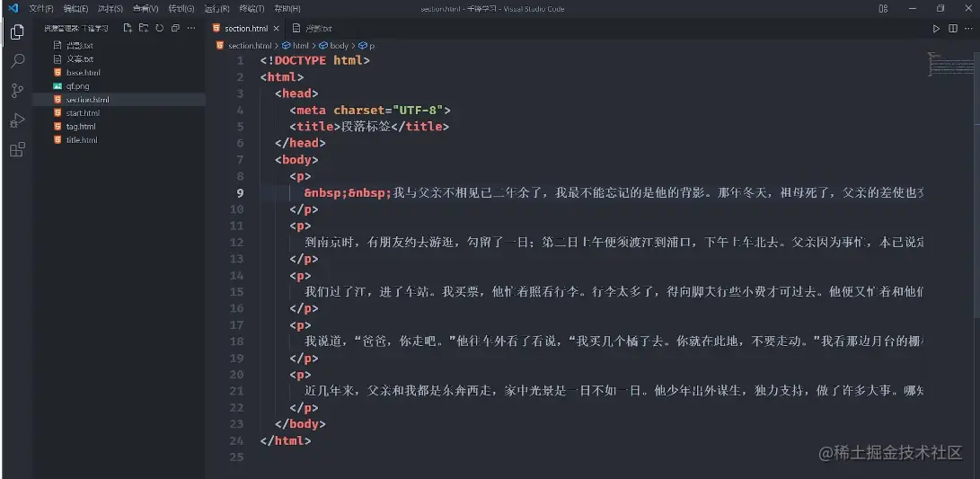Click the minimap code preview
The image size is (980, 479).
[950, 64]
